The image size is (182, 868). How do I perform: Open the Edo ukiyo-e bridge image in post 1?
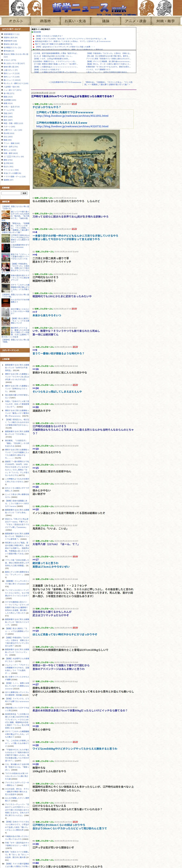tap(76, 159)
